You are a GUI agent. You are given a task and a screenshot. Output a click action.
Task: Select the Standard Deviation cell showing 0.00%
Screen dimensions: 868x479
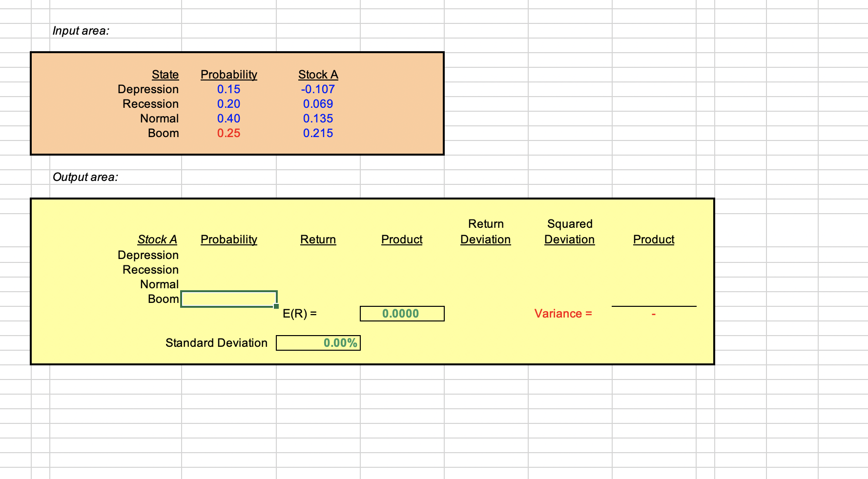[318, 343]
